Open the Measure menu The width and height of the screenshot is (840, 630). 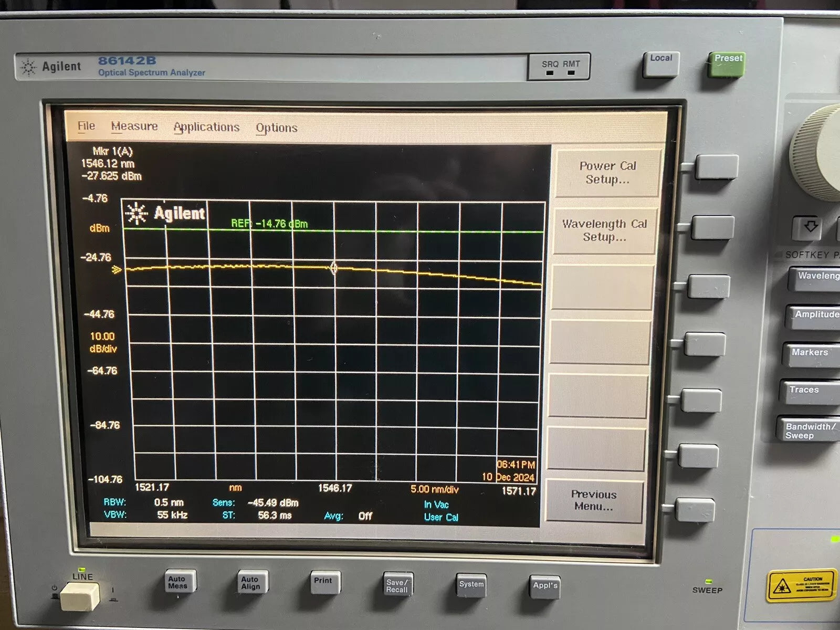(x=135, y=126)
